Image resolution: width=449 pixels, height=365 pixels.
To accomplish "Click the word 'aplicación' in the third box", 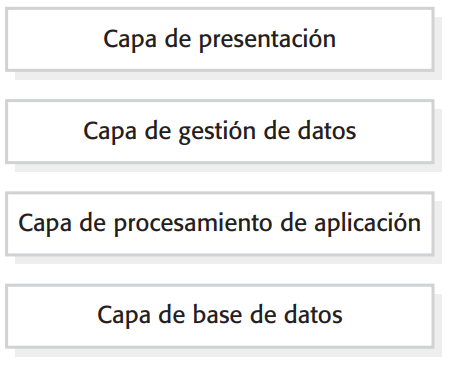I will click(x=367, y=224).
